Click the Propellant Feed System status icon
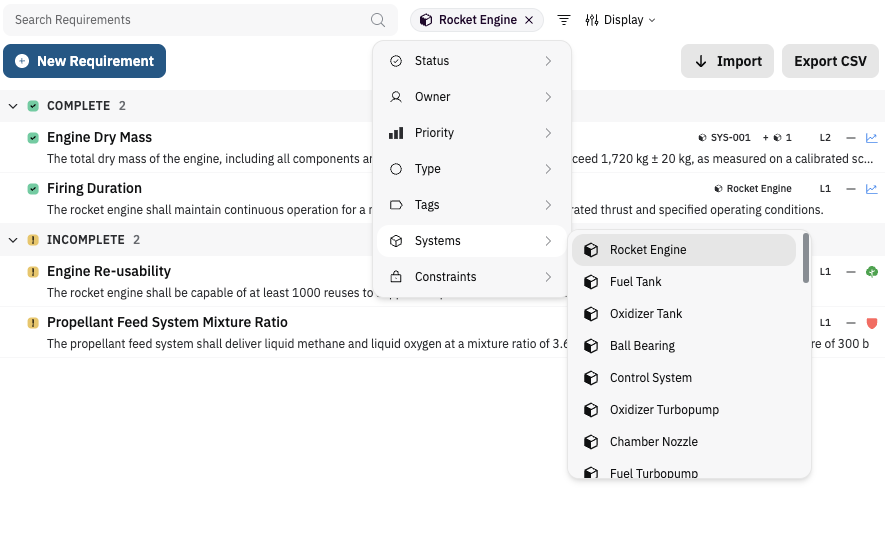885x542 pixels. [33, 323]
